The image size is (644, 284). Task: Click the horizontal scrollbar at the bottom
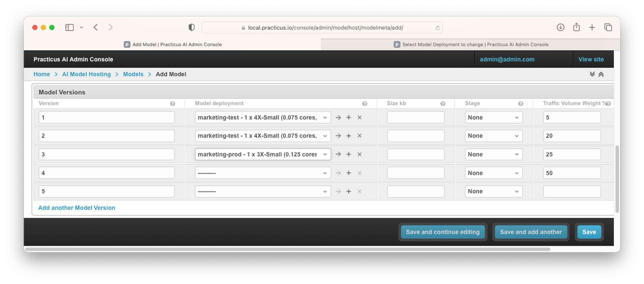287,249
